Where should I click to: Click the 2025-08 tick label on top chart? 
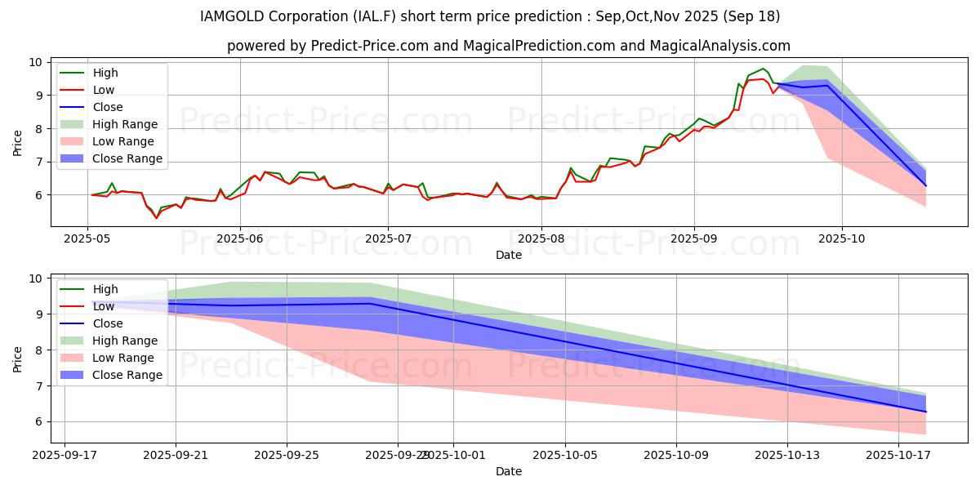click(x=541, y=240)
